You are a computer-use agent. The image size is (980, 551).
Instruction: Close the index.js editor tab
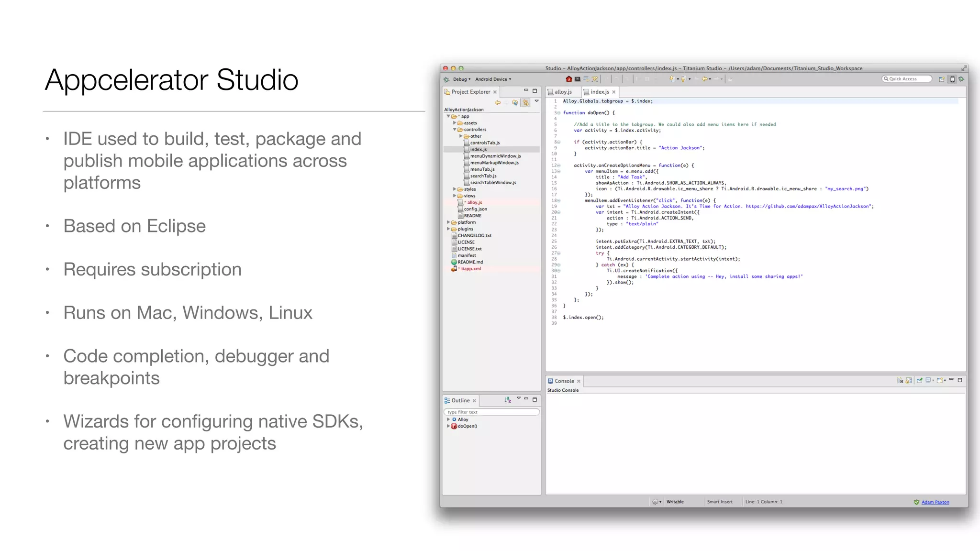click(614, 92)
